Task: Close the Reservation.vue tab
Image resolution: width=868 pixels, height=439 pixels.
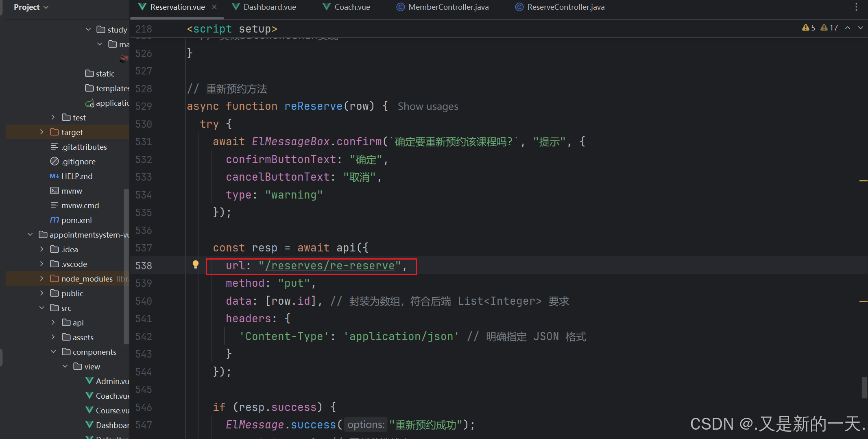Action: point(214,7)
